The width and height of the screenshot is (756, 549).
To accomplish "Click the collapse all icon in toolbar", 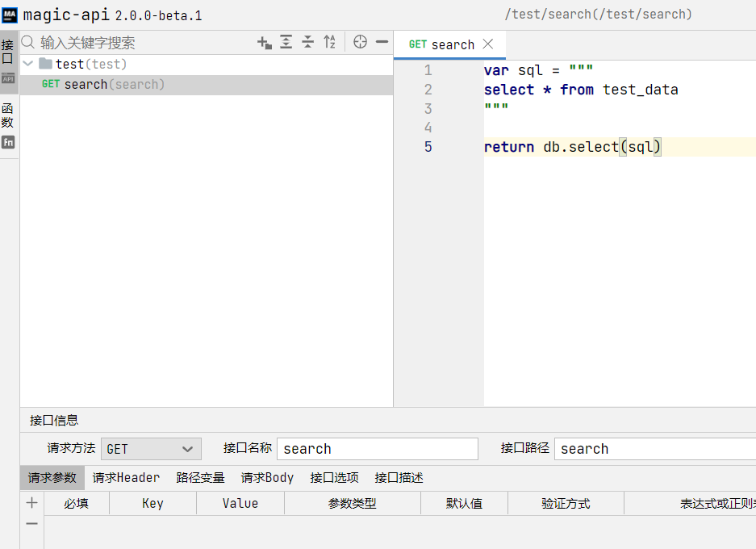I will coord(308,42).
